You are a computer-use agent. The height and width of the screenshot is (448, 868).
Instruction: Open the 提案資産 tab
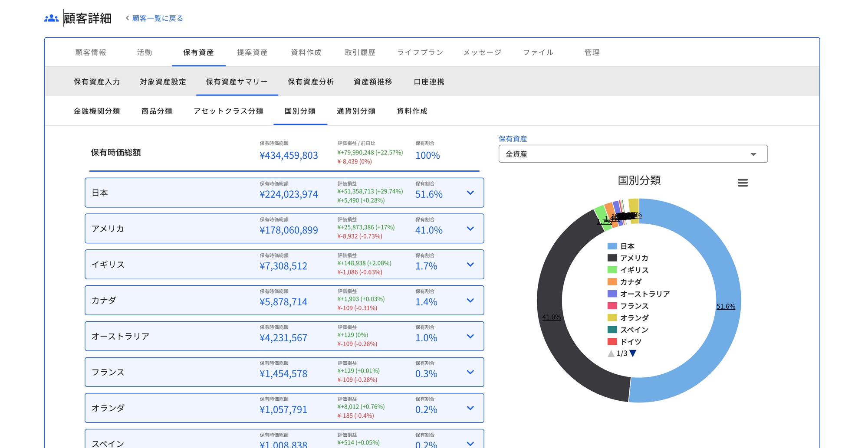pyautogui.click(x=252, y=52)
